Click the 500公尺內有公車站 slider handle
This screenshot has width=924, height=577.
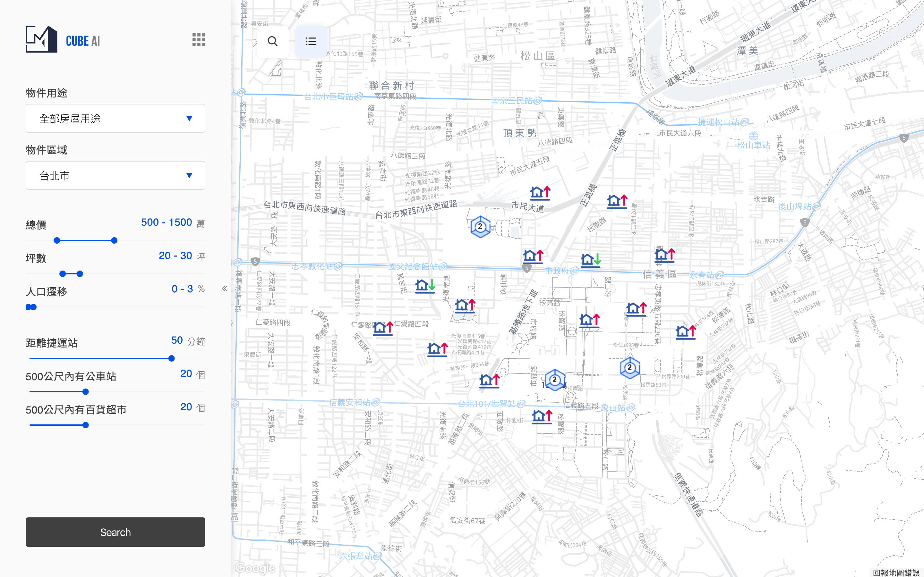(x=86, y=391)
